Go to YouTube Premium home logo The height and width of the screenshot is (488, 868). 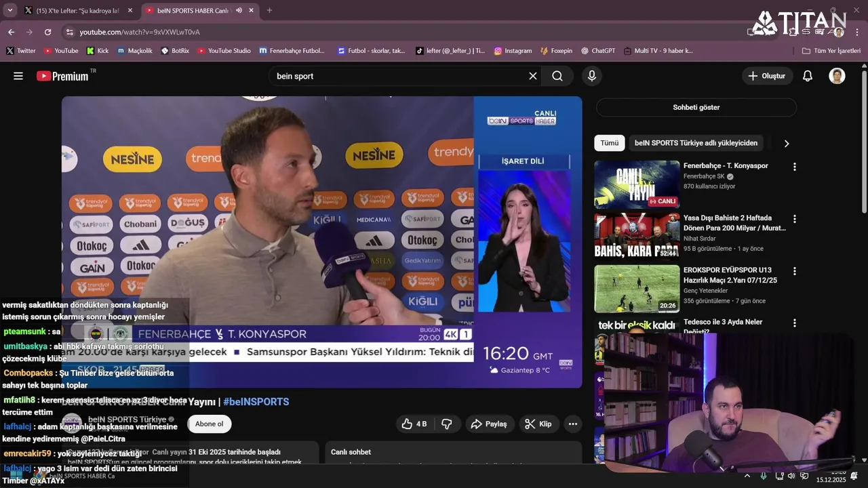(x=62, y=76)
